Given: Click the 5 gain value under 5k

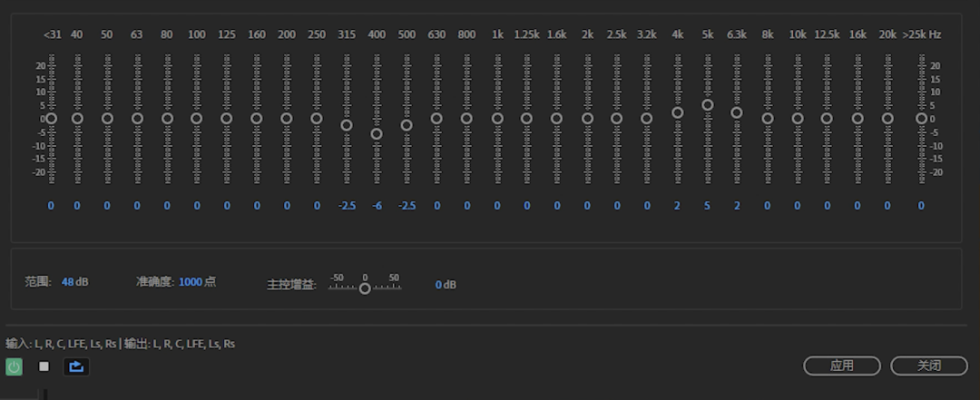Looking at the screenshot, I should (707, 206).
